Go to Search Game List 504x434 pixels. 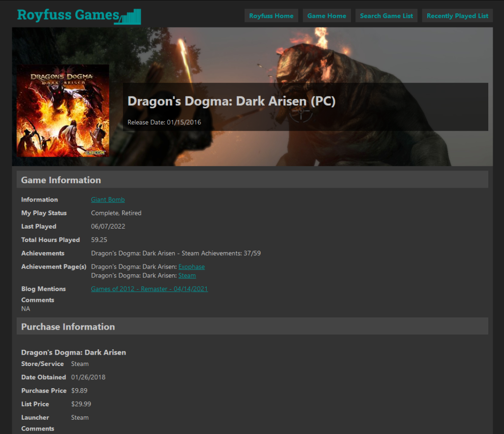tap(386, 15)
